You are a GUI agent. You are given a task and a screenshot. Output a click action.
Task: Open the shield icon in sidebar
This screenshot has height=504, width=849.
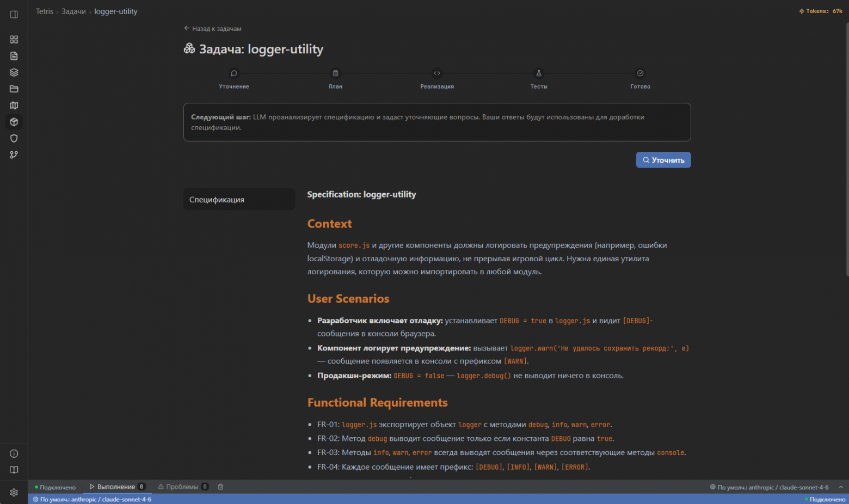coord(14,138)
